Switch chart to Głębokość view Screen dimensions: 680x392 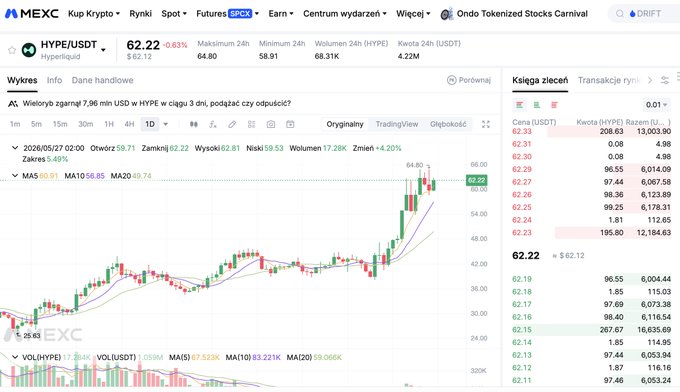click(448, 124)
